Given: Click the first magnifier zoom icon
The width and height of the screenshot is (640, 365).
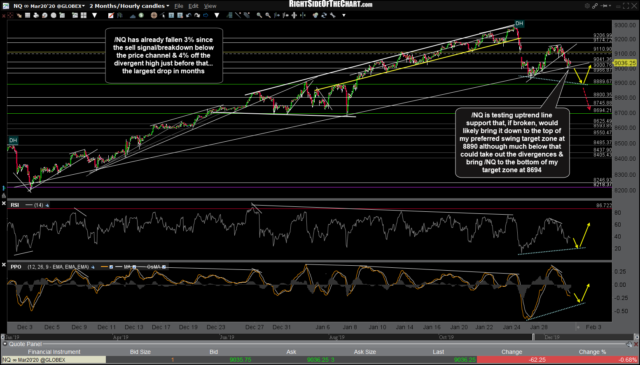Looking at the screenshot, I should (x=259, y=15).
